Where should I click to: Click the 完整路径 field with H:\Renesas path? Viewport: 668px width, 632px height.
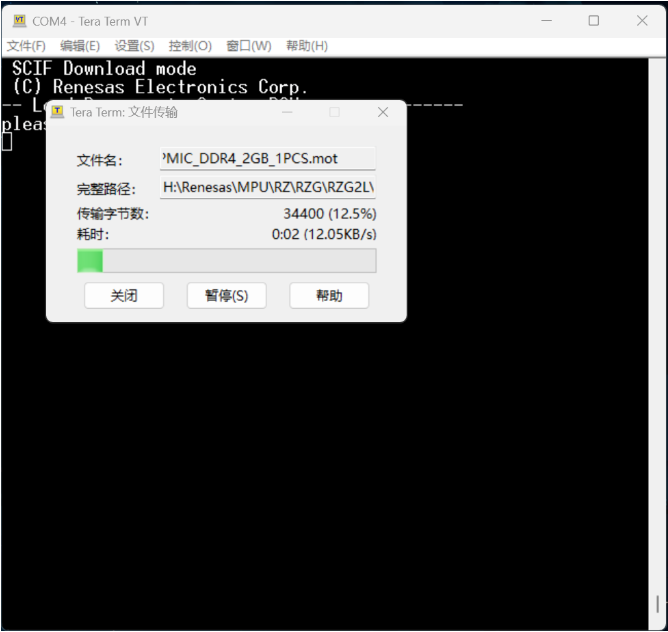268,187
